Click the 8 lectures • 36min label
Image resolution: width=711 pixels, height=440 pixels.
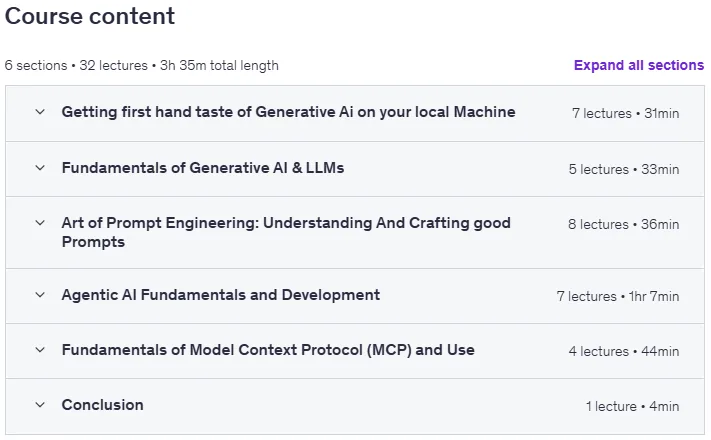click(623, 224)
